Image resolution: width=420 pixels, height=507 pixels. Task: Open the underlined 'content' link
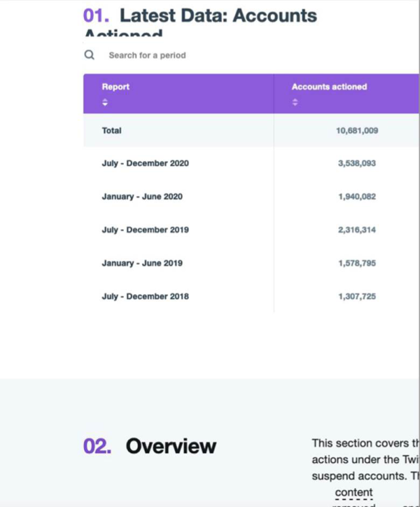point(354,492)
